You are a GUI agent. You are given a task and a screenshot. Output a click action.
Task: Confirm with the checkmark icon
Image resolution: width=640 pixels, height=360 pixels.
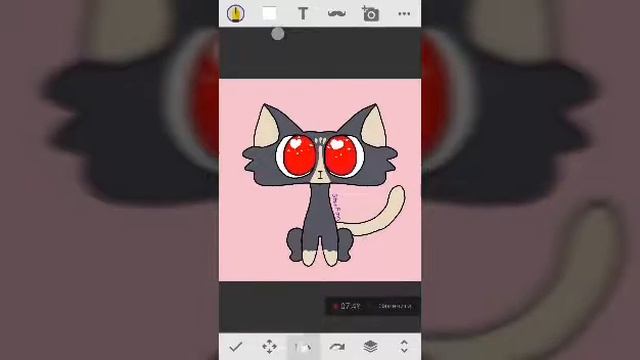(236, 347)
